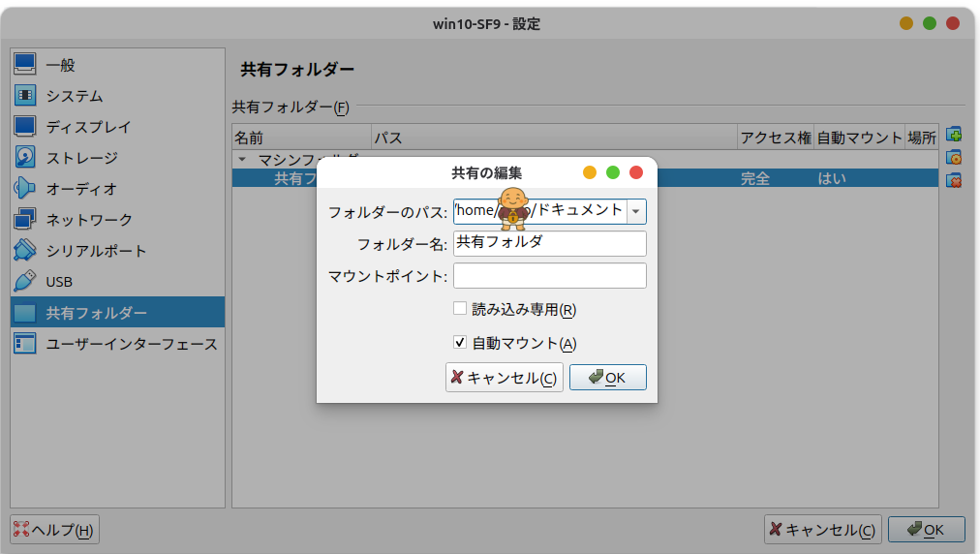980x554 pixels.
Task: Select Serial Port (シリアルポート) icon
Action: (25, 251)
